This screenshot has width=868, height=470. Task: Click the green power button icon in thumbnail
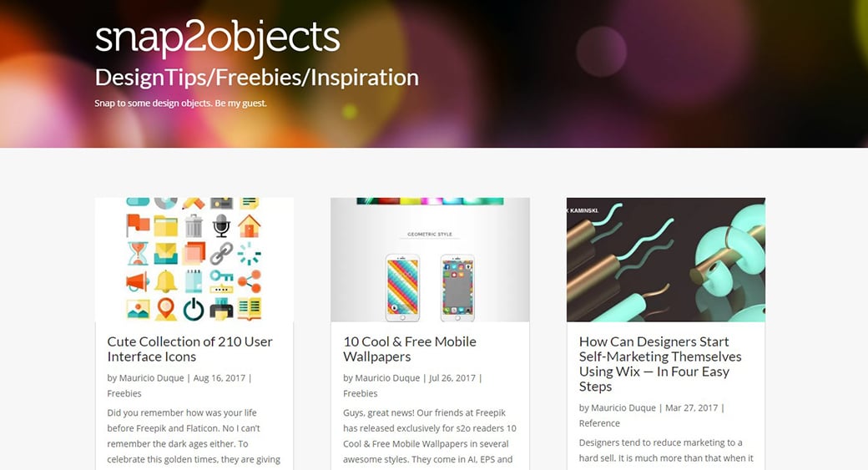tap(194, 309)
